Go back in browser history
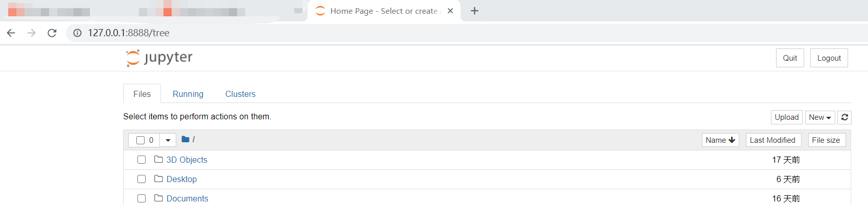Image resolution: width=868 pixels, height=205 pixels. pyautogui.click(x=11, y=33)
